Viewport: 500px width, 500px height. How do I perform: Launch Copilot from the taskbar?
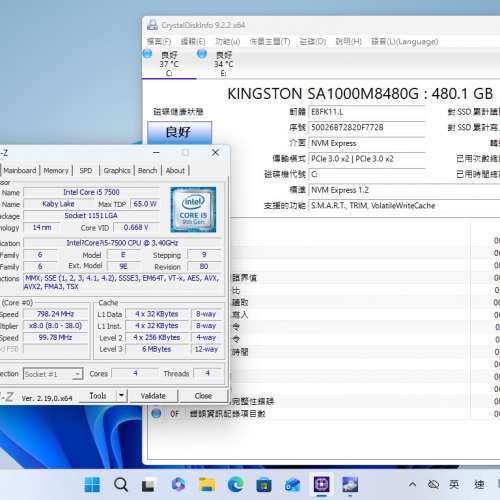click(x=178, y=484)
